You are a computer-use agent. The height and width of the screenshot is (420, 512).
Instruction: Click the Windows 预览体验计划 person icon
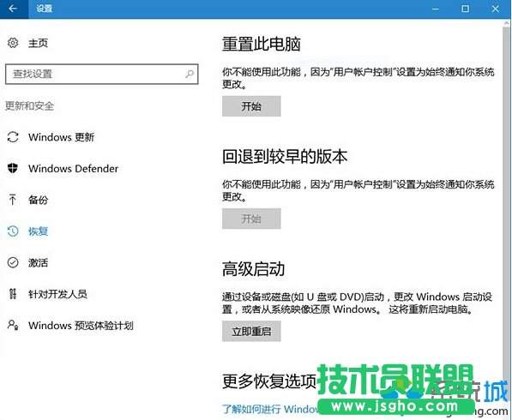pos(13,325)
